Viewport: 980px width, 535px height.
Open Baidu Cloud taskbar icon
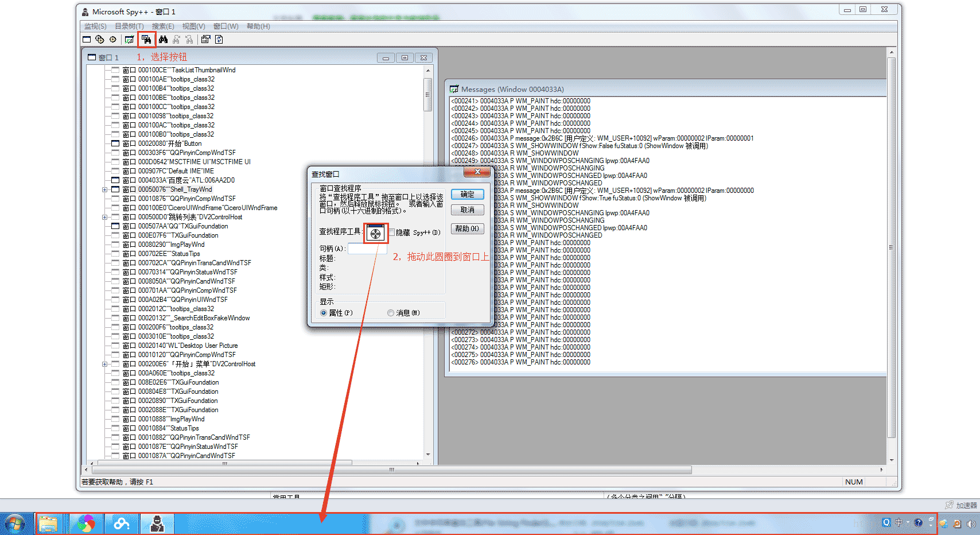121,524
